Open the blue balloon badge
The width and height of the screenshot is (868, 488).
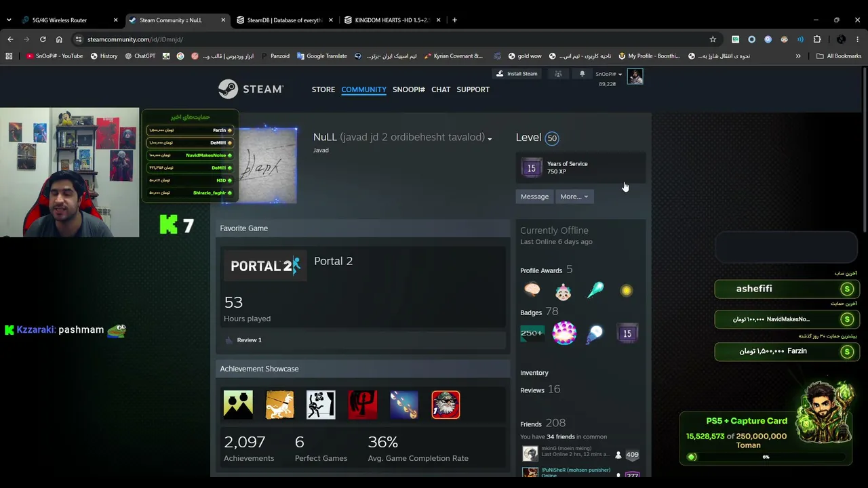(x=595, y=333)
